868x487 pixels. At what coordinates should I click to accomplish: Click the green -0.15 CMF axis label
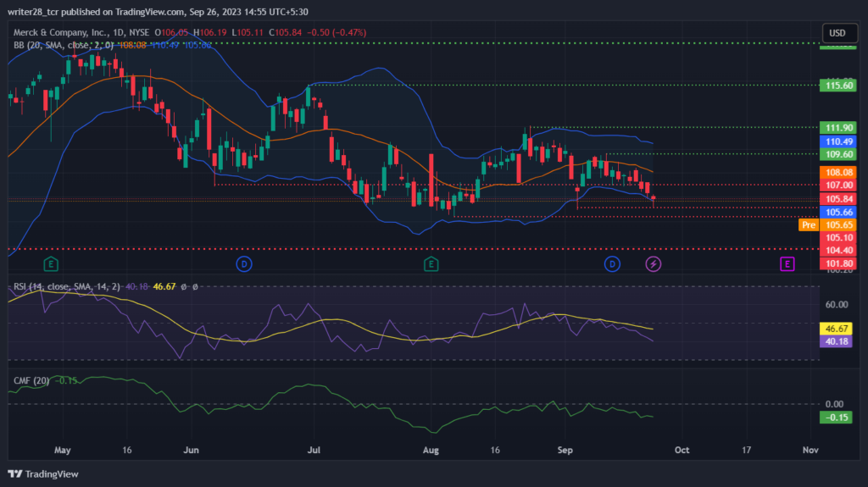(836, 418)
